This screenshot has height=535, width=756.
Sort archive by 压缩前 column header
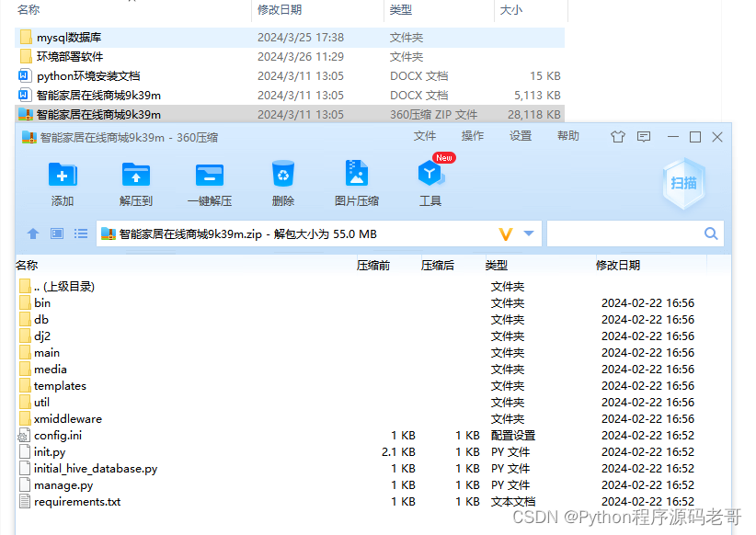[373, 265]
